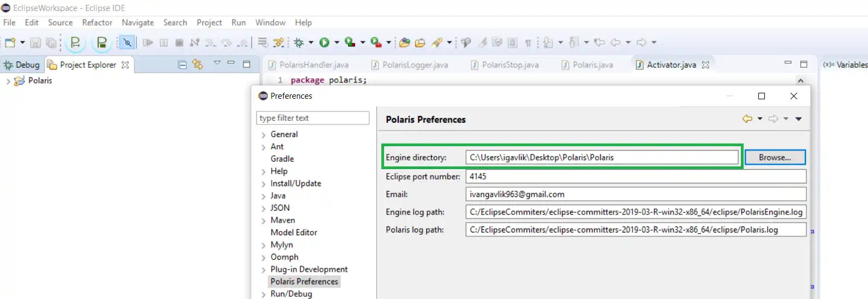Close the Activator.java editor tab
868x299 pixels.
point(705,64)
